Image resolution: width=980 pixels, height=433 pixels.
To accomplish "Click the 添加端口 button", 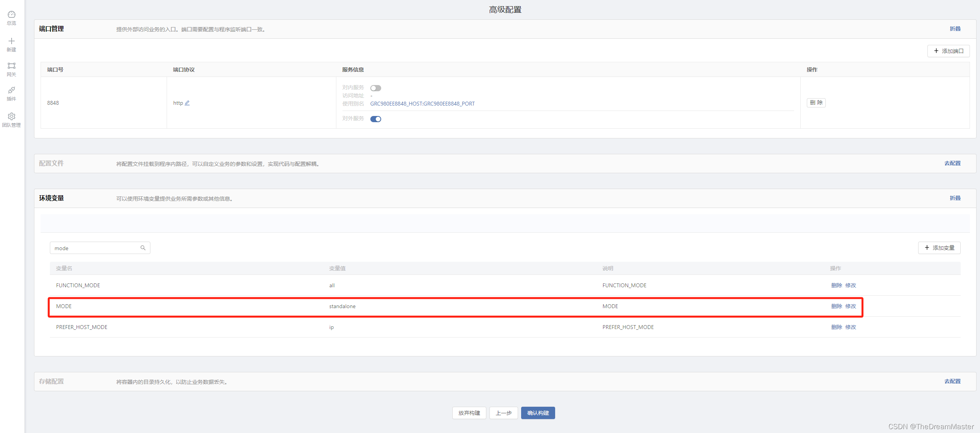I will (x=948, y=51).
